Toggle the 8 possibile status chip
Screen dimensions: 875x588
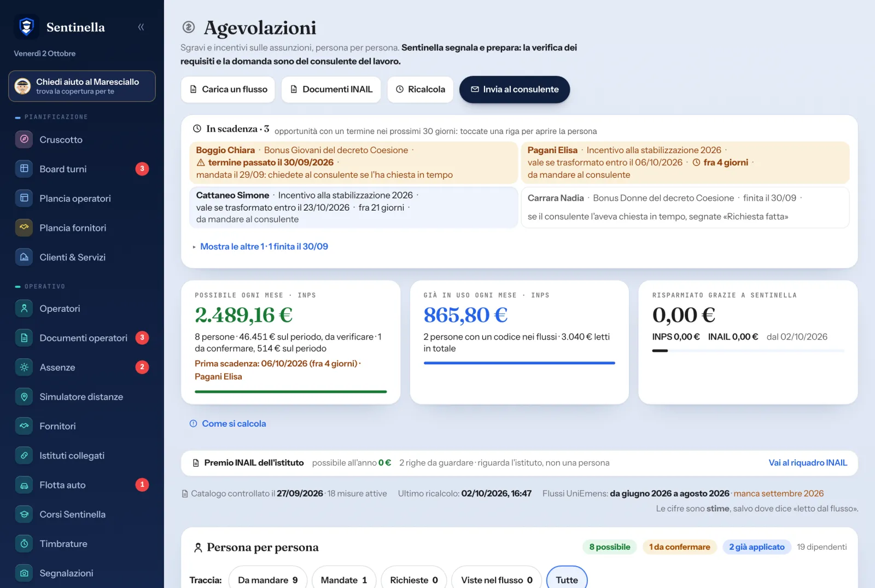tap(610, 547)
